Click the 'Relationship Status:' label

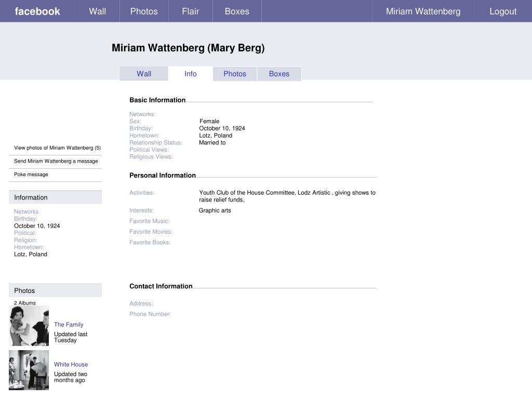(x=156, y=142)
